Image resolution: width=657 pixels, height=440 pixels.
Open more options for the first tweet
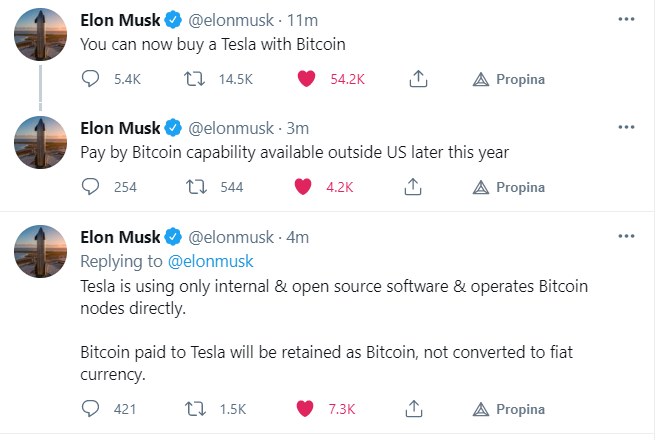point(626,19)
